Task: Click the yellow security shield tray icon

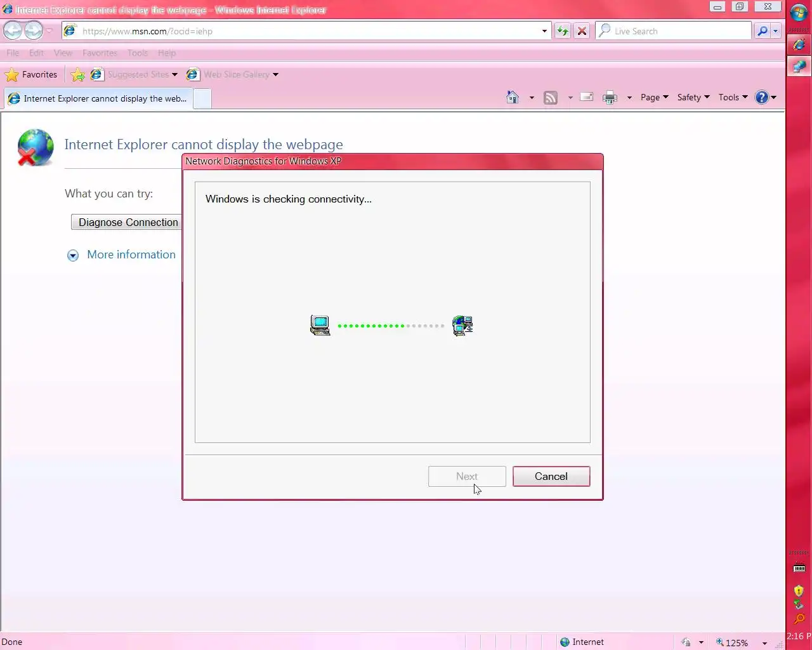Action: pos(799,591)
